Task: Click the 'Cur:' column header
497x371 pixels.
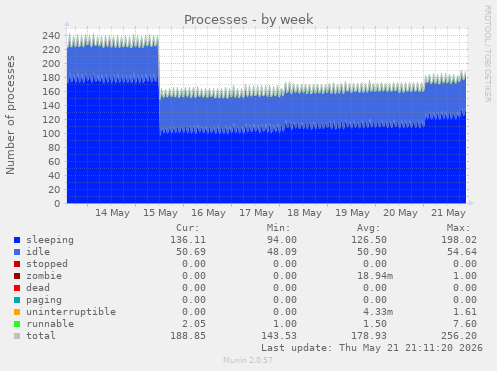Action: 188,228
